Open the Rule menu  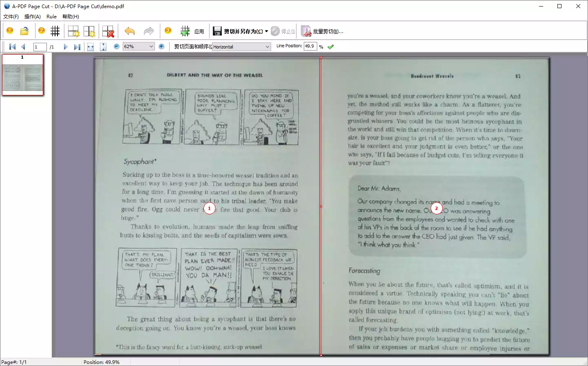[x=51, y=17]
